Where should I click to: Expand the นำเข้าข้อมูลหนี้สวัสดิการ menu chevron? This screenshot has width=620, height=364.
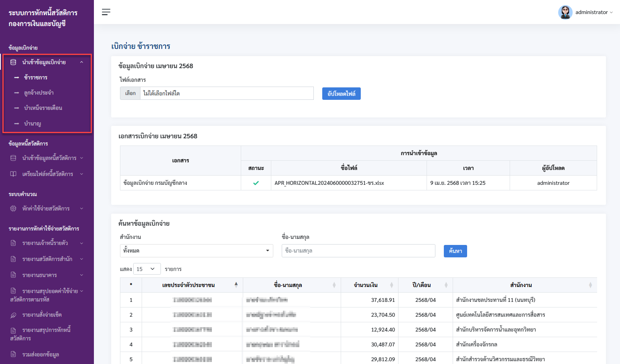click(x=81, y=158)
